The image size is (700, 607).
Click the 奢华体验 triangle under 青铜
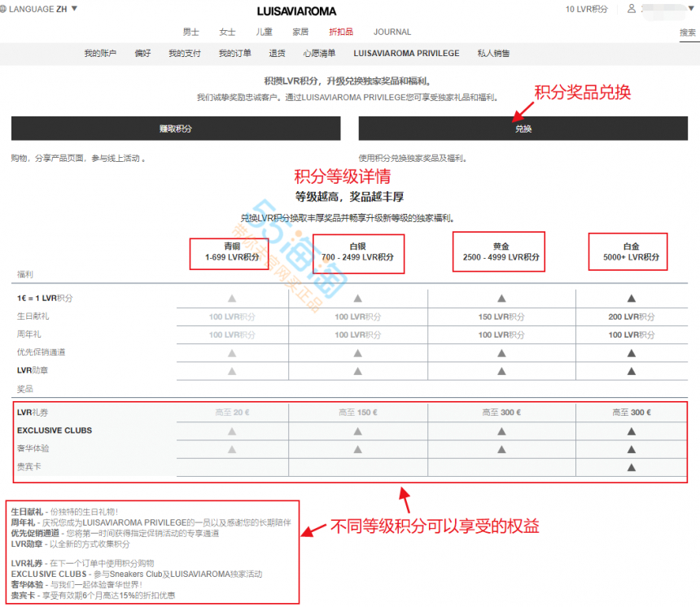coord(232,449)
